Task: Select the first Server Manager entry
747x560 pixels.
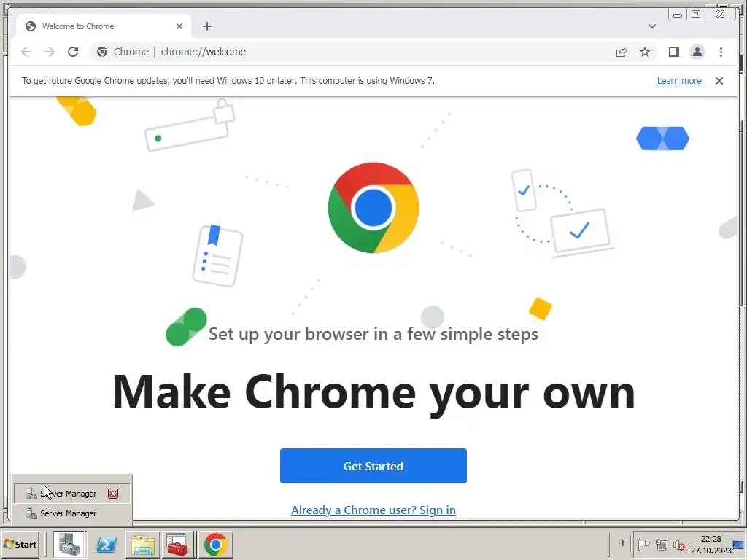Action: coord(72,494)
